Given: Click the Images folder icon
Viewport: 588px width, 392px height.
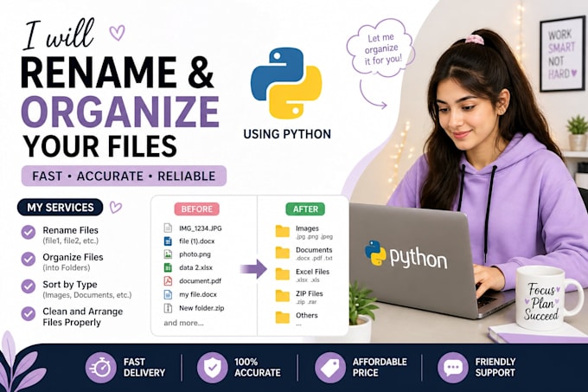Looking at the screenshot, I should pos(283,231).
